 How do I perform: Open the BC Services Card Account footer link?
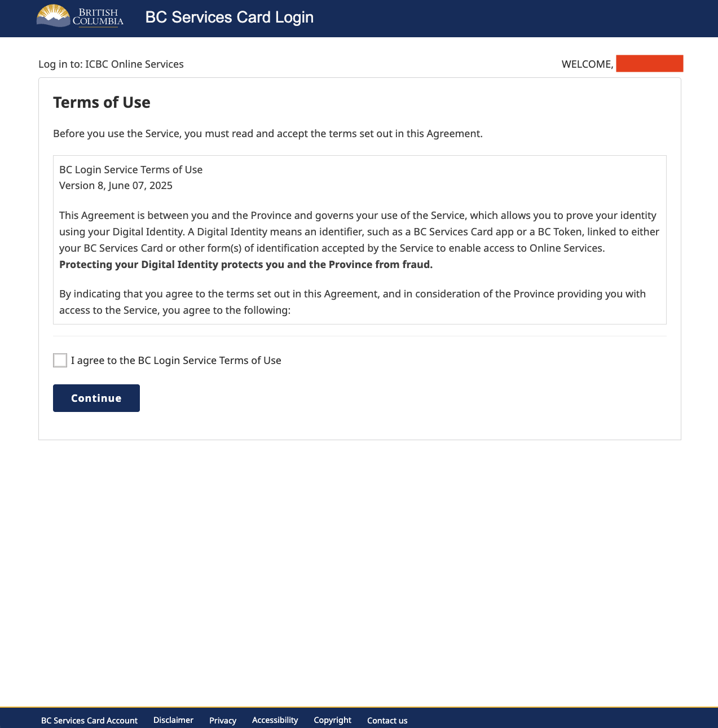[89, 720]
